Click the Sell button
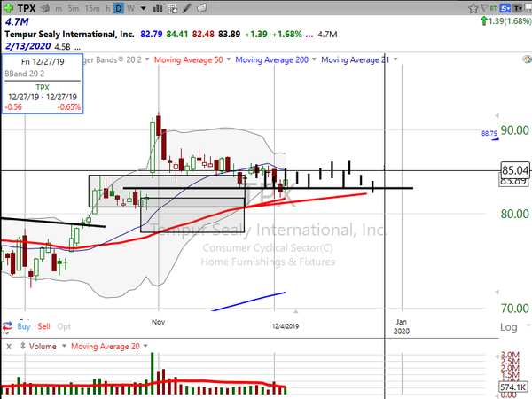The width and height of the screenshot is (532, 399). pyautogui.click(x=43, y=326)
